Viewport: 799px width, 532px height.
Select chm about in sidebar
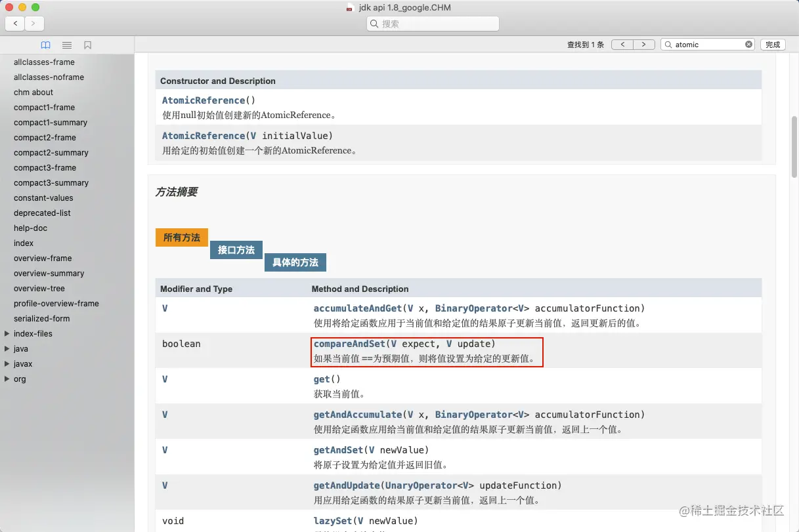tap(33, 92)
